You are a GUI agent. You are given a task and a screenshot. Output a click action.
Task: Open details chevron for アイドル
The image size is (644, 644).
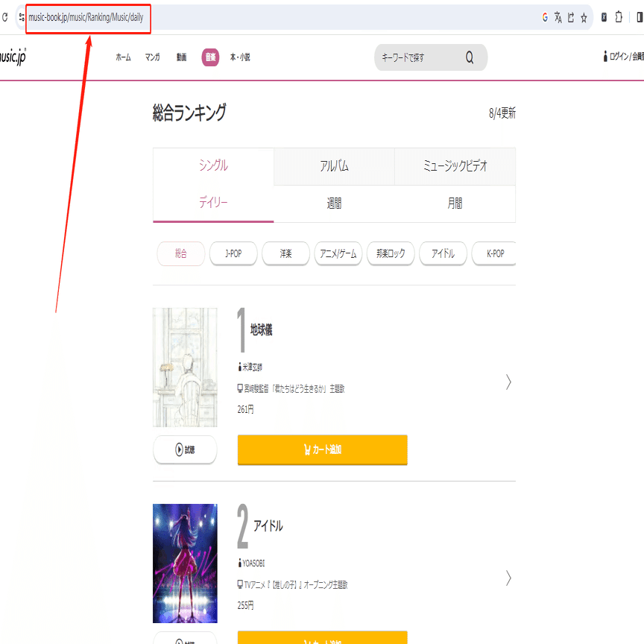(x=508, y=578)
